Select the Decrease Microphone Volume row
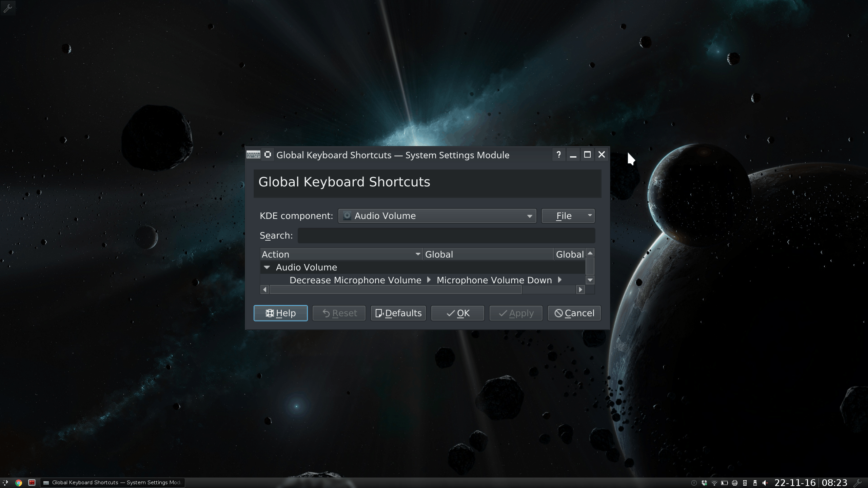Screen dimensions: 868x488 [355, 280]
